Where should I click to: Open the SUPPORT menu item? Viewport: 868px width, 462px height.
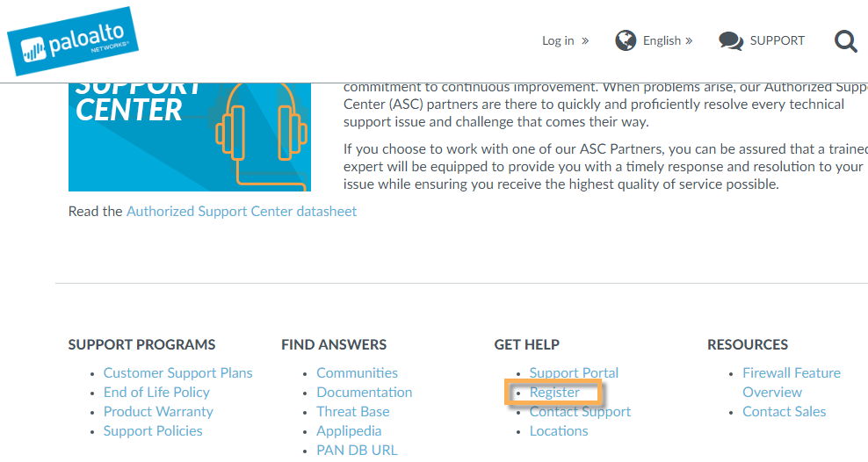click(778, 41)
